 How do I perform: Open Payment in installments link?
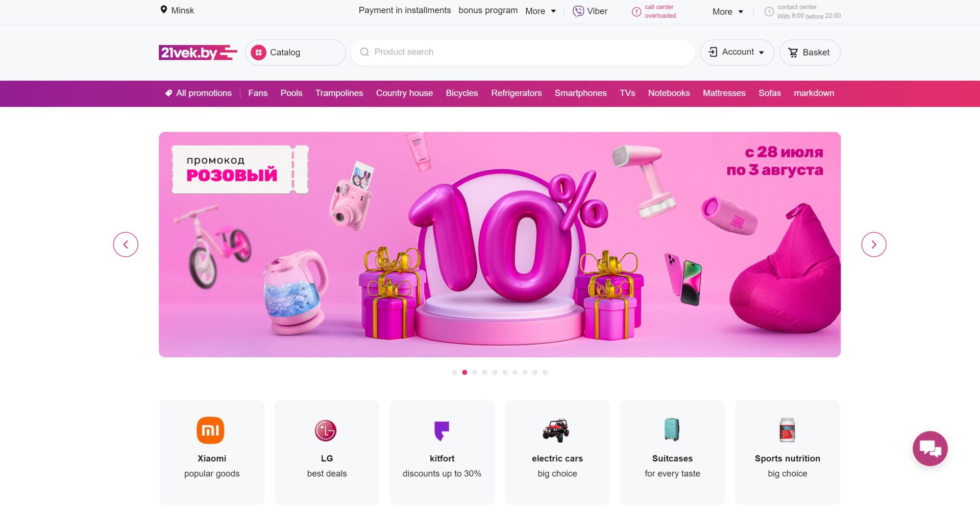pos(405,10)
